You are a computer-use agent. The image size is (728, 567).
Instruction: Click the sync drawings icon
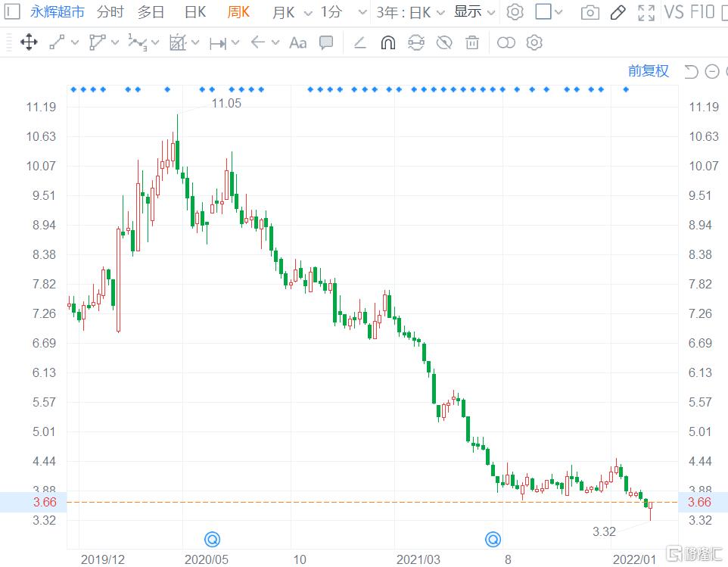[x=416, y=42]
